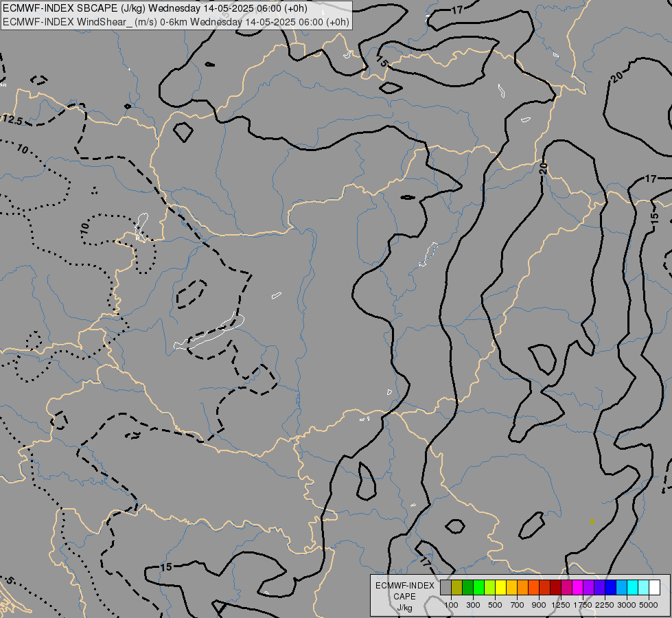Select the brick red swatch right of the 900 tick
The width and height of the screenshot is (672, 618).
coord(545,588)
